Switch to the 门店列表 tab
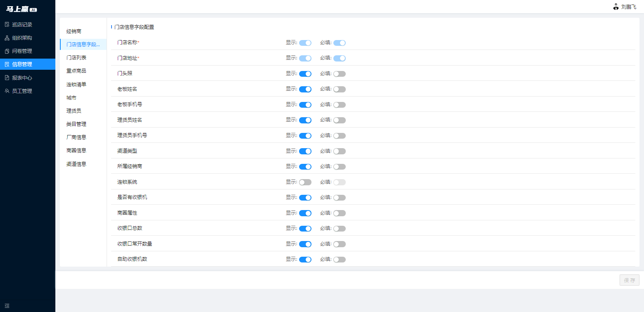 83,58
